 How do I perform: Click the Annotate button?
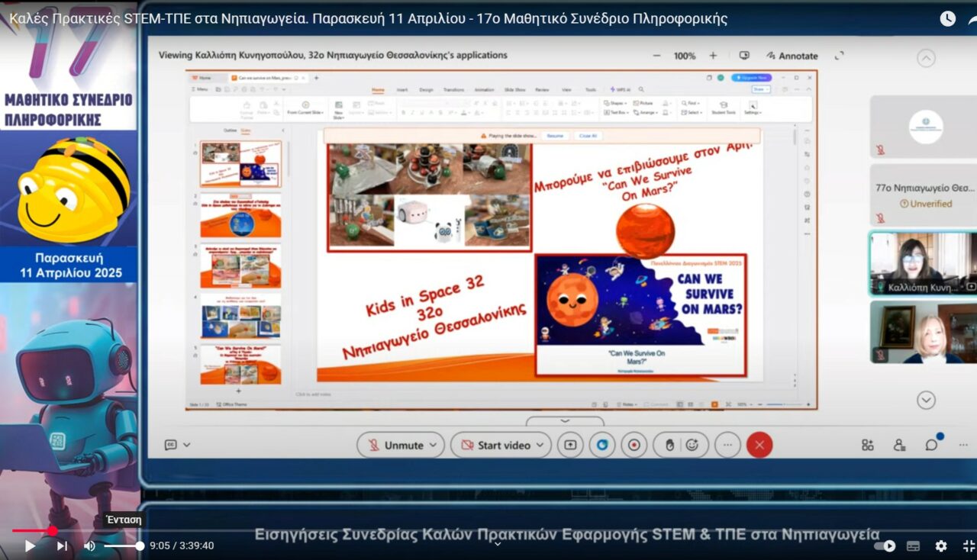[x=792, y=56]
